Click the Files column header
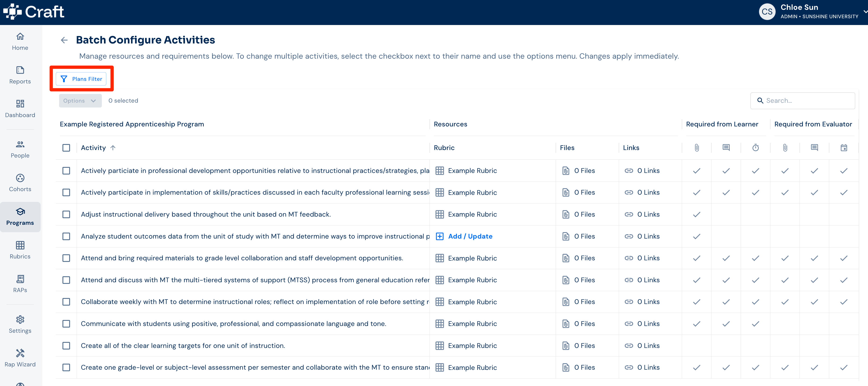 click(567, 148)
